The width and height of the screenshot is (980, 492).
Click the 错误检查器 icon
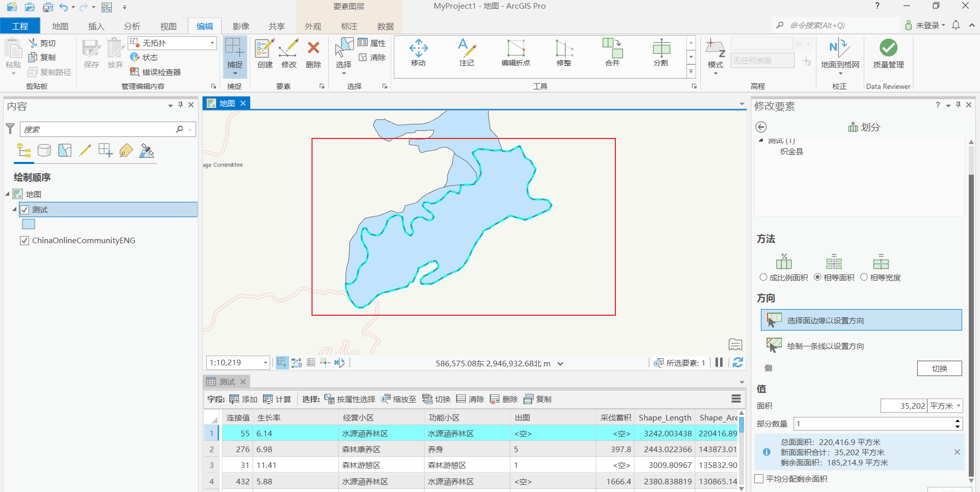point(135,72)
